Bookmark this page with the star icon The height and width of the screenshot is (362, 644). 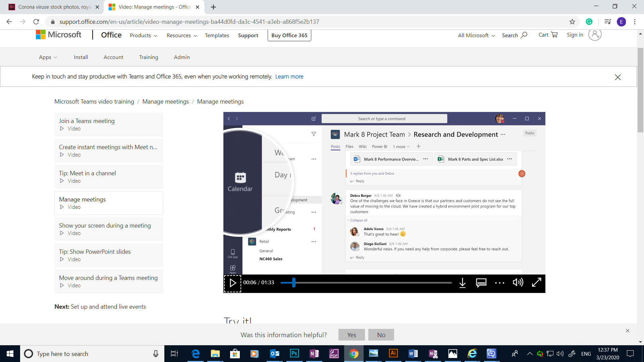pyautogui.click(x=572, y=22)
